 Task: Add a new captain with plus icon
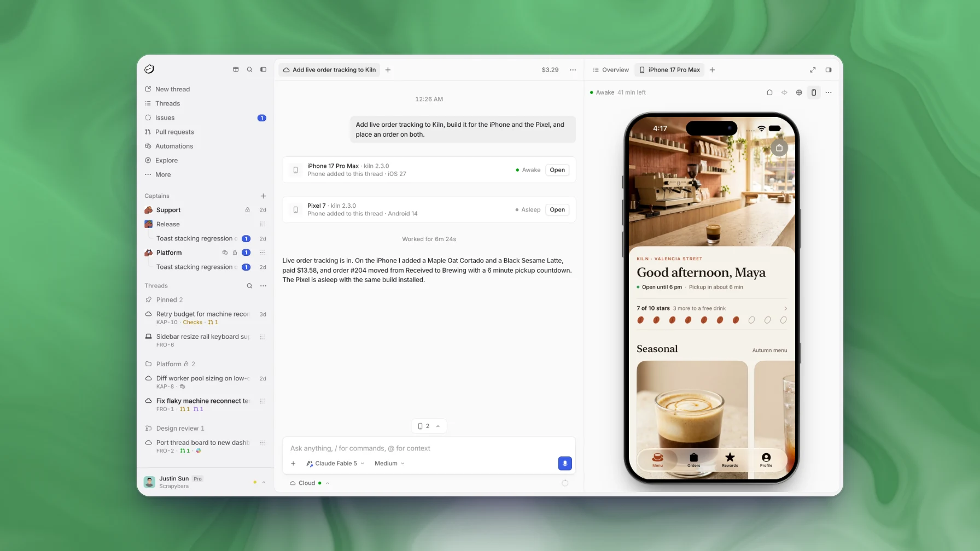coord(263,196)
